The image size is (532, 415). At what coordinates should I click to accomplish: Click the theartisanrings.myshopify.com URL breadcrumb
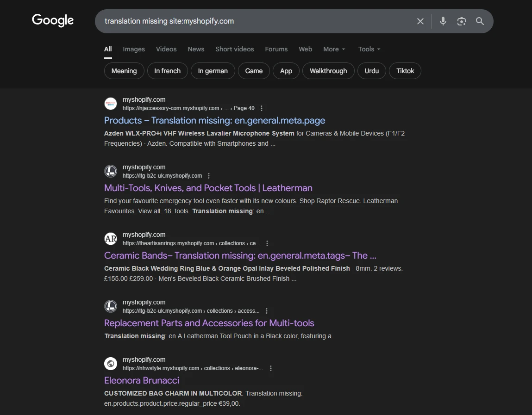click(x=191, y=243)
